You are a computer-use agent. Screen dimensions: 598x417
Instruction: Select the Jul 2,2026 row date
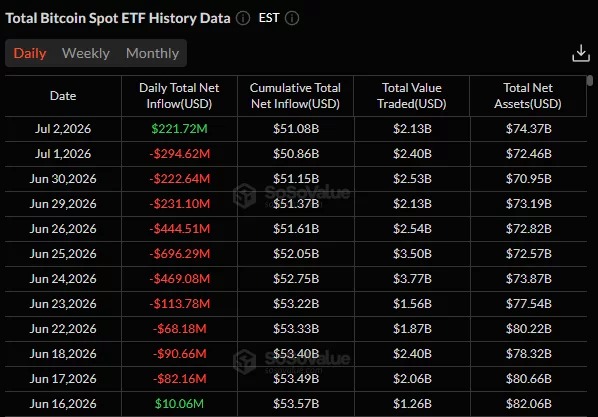tap(63, 129)
